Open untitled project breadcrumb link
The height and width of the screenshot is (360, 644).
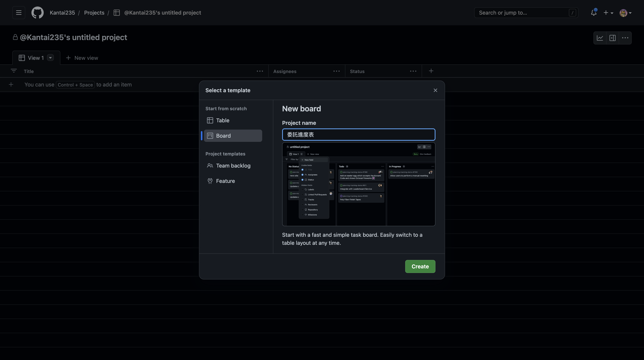(x=163, y=12)
